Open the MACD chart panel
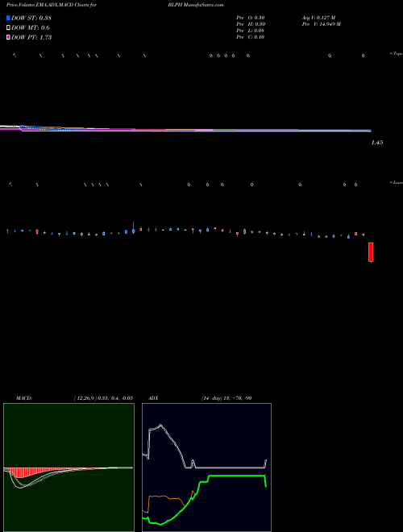This screenshot has height=532, width=403. 69,468
